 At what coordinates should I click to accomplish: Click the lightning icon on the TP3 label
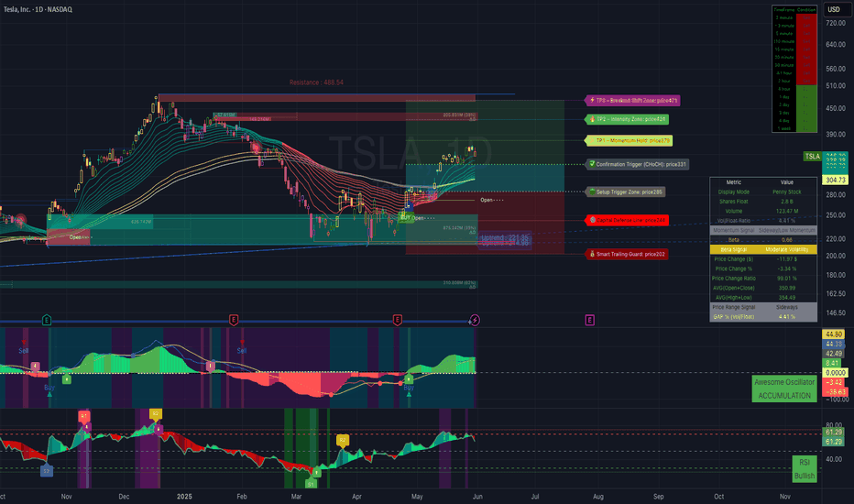tap(592, 100)
